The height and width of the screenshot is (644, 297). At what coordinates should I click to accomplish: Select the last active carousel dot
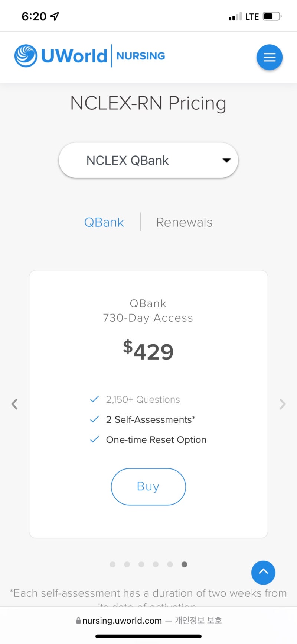pyautogui.click(x=184, y=564)
